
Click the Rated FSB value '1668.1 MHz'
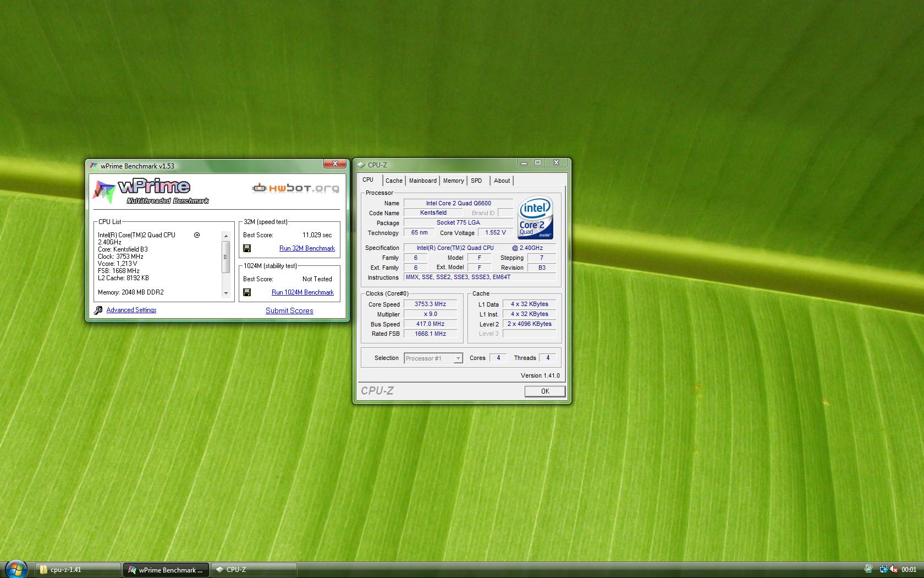coord(430,334)
